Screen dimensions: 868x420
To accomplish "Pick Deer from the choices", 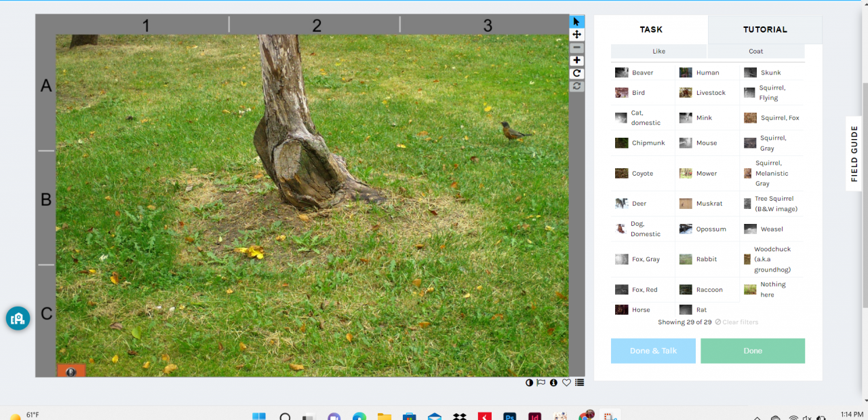I will click(x=642, y=204).
